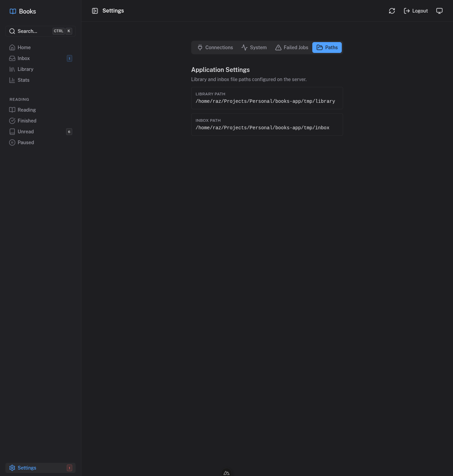Click the Paused pause-circle icon
453x476 pixels.
tap(12, 142)
